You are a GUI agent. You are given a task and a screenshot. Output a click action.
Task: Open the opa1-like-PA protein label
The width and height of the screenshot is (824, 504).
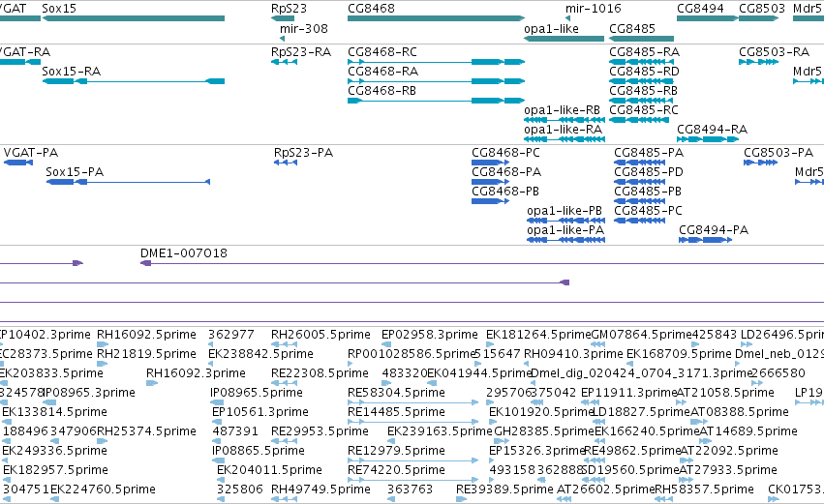(565, 230)
